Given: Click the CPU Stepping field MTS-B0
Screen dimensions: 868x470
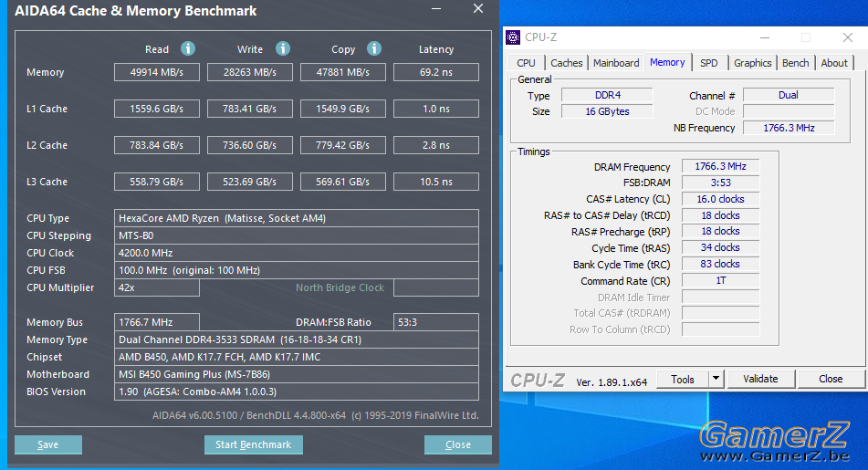Looking at the screenshot, I should coord(296,235).
